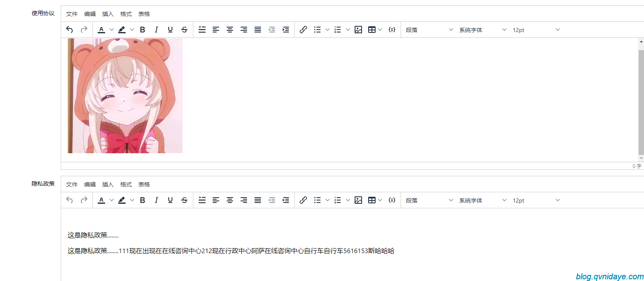Open 编辑 menu in 使用协议 editor

pyautogui.click(x=90, y=14)
